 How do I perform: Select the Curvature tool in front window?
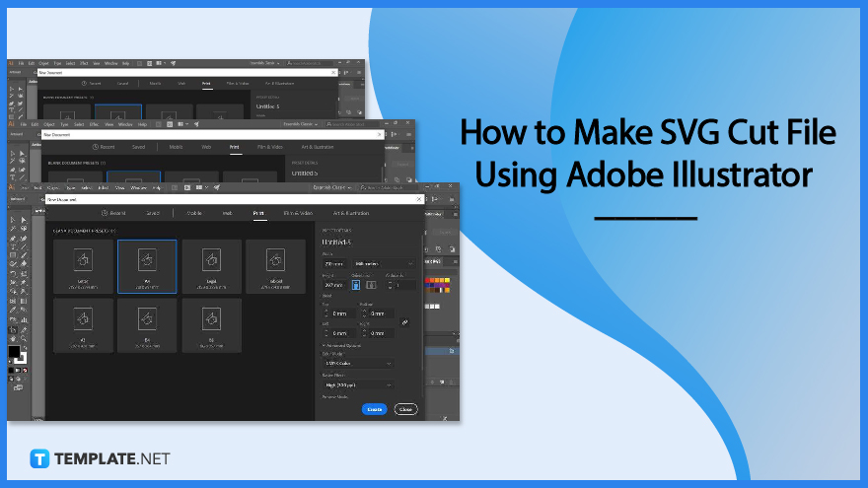24,239
